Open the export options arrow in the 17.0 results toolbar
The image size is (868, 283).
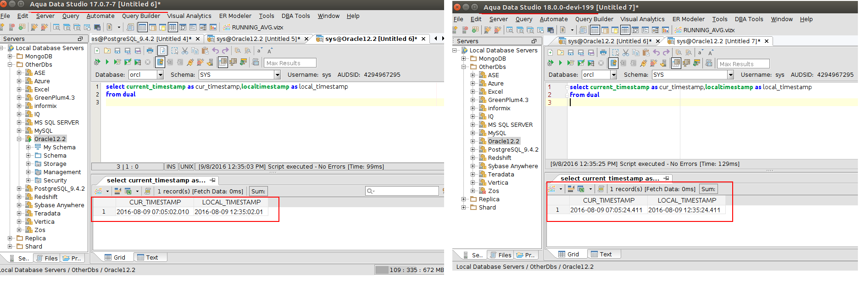[x=137, y=191]
